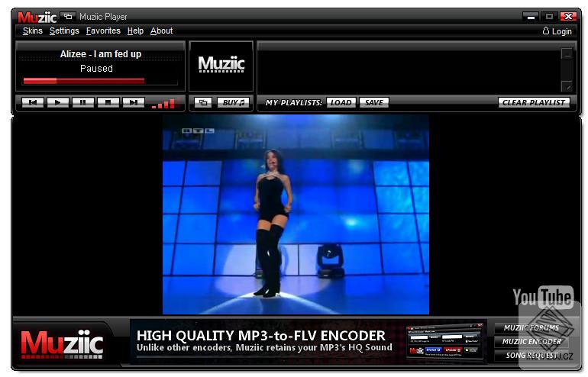588x377 pixels.
Task: Click the Muziic logo tile above BUY
Action: (x=221, y=66)
